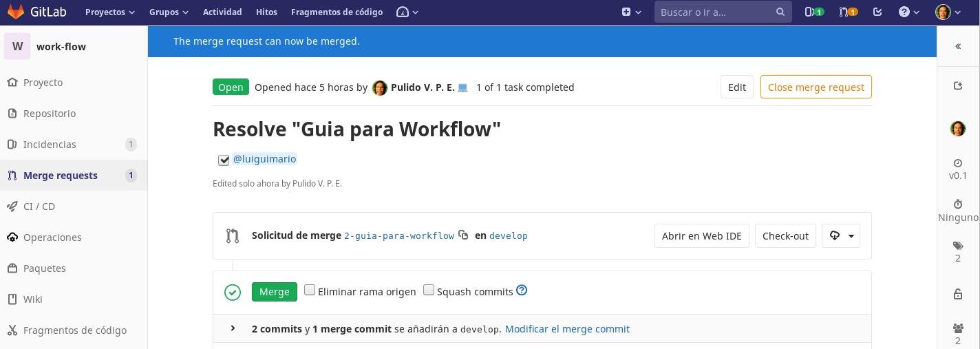Click the green pipeline success check icon
This screenshot has width=980, height=349.
coord(233,293)
